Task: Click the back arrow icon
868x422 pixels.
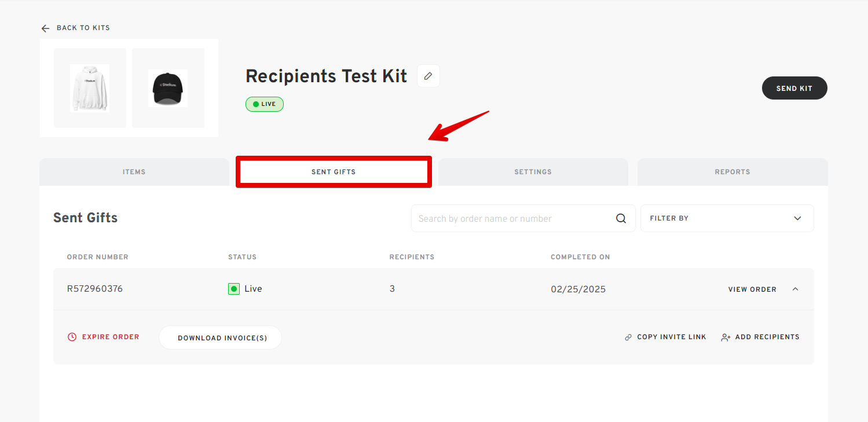Action: pyautogui.click(x=45, y=28)
